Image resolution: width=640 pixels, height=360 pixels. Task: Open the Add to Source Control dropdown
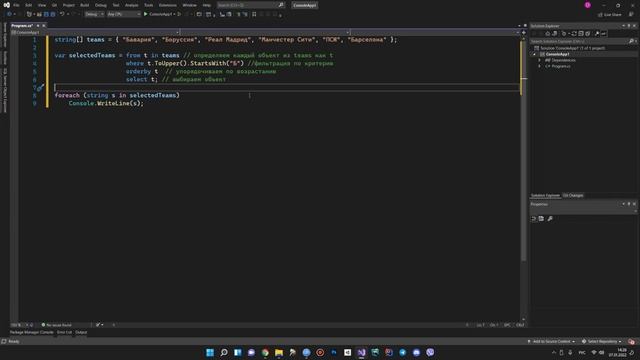coord(551,341)
